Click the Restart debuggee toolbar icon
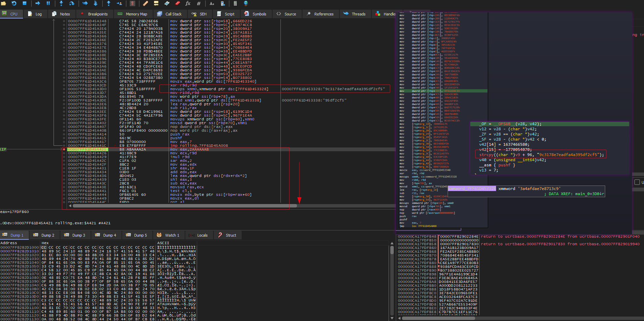The image size is (644, 321). pos(14,3)
